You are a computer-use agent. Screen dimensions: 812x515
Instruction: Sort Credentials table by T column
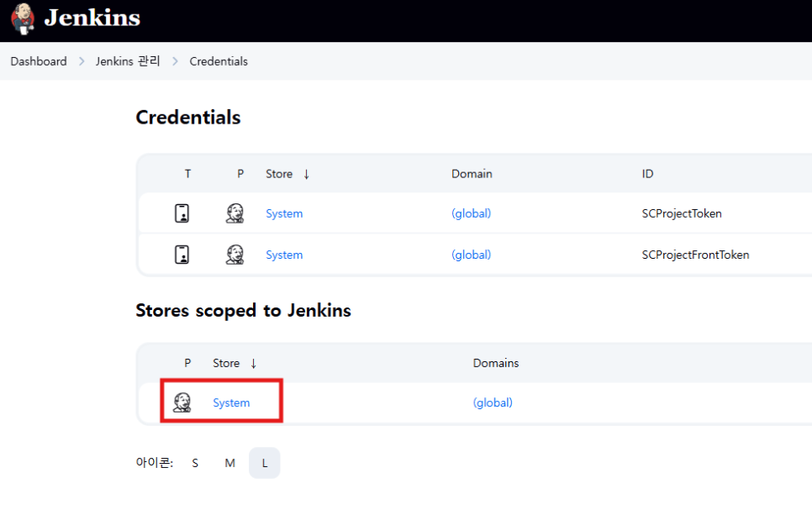(x=187, y=174)
